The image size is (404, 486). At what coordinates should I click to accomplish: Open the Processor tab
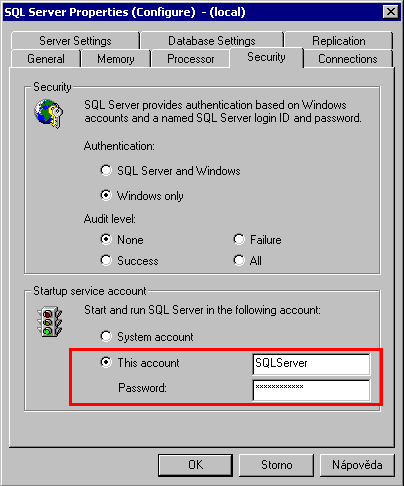tap(191, 59)
